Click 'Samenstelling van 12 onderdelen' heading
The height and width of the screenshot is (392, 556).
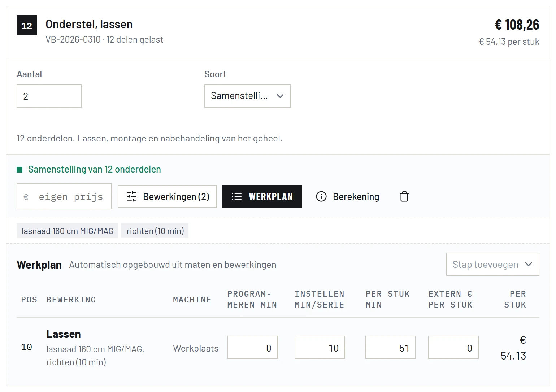pos(95,169)
